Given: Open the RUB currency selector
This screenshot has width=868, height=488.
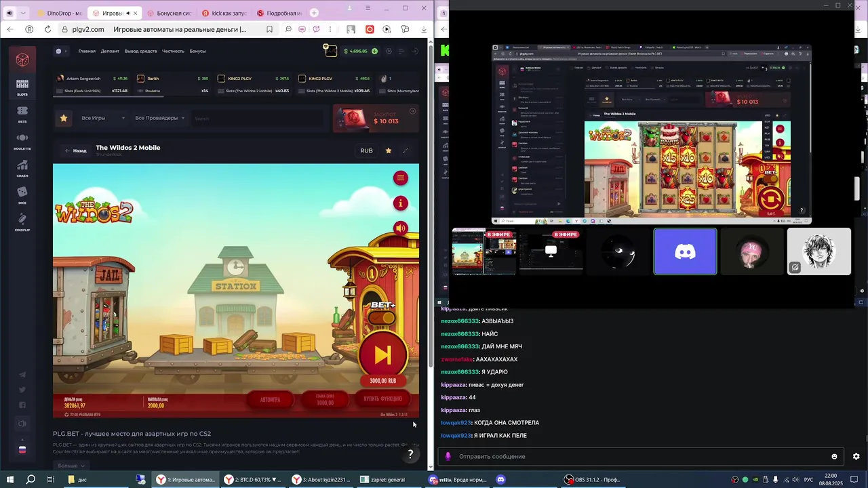Looking at the screenshot, I should coord(366,150).
